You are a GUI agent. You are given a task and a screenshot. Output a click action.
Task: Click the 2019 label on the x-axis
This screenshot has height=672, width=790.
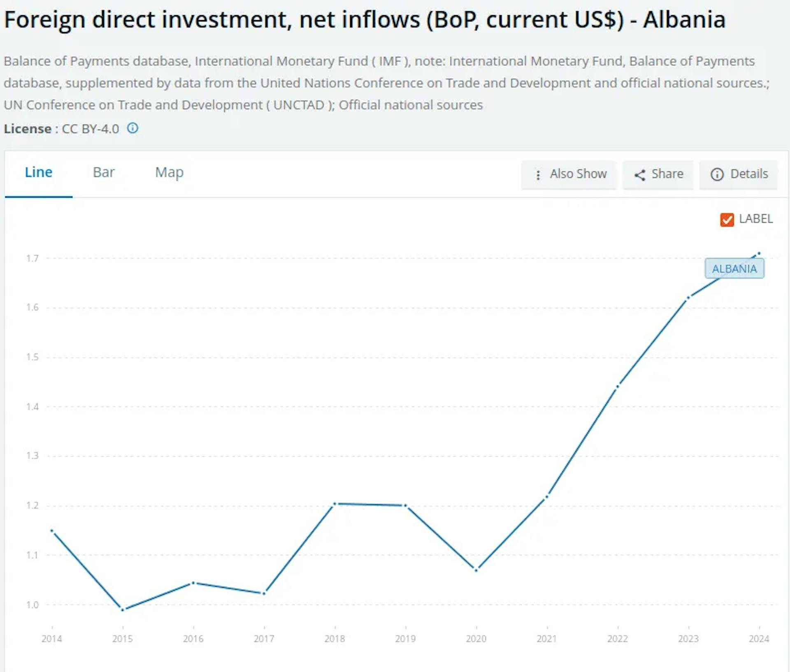click(405, 639)
